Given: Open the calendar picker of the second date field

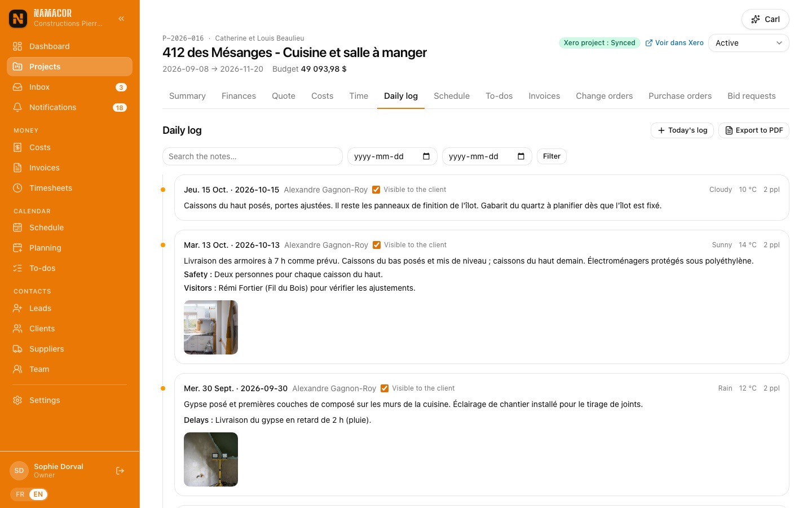Looking at the screenshot, I should (521, 156).
